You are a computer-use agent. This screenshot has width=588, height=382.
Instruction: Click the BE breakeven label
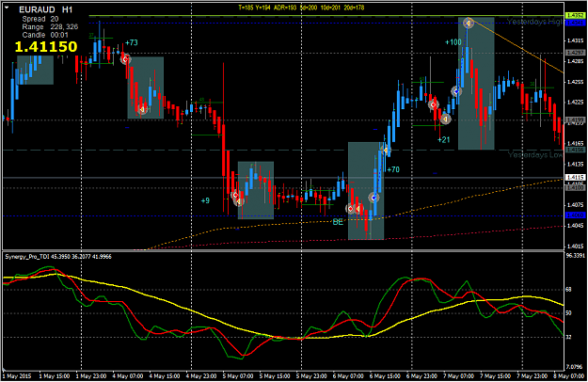(x=338, y=222)
